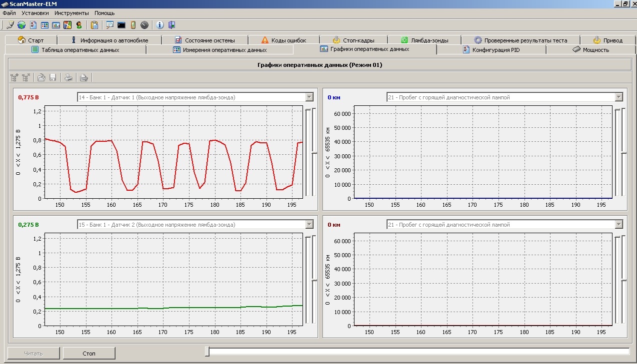Click the exit door toolbar icon
Image resolution: width=637 pixels, height=364 pixels.
(x=171, y=25)
